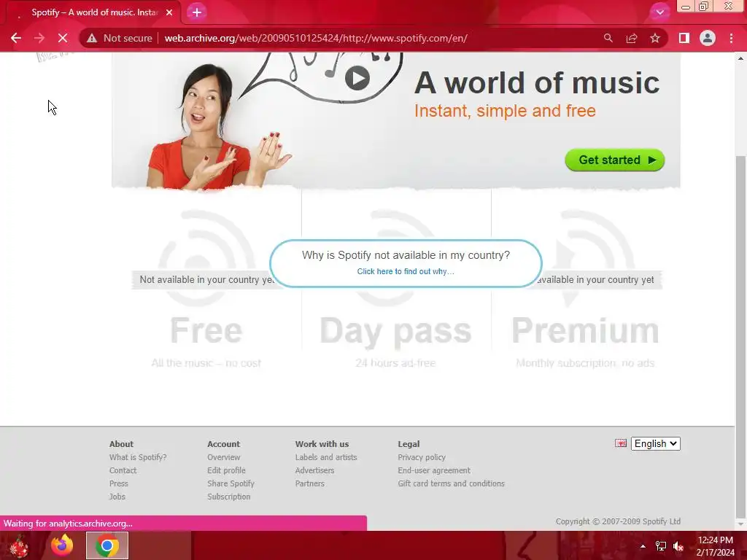The height and width of the screenshot is (560, 747).
Task: Open the Start menu ornament icon
Action: coord(19,545)
